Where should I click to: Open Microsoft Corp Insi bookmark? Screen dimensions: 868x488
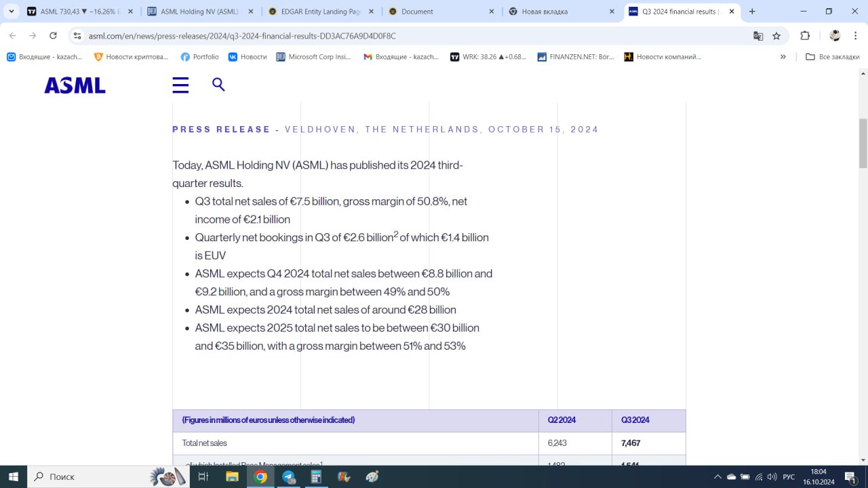(313, 57)
